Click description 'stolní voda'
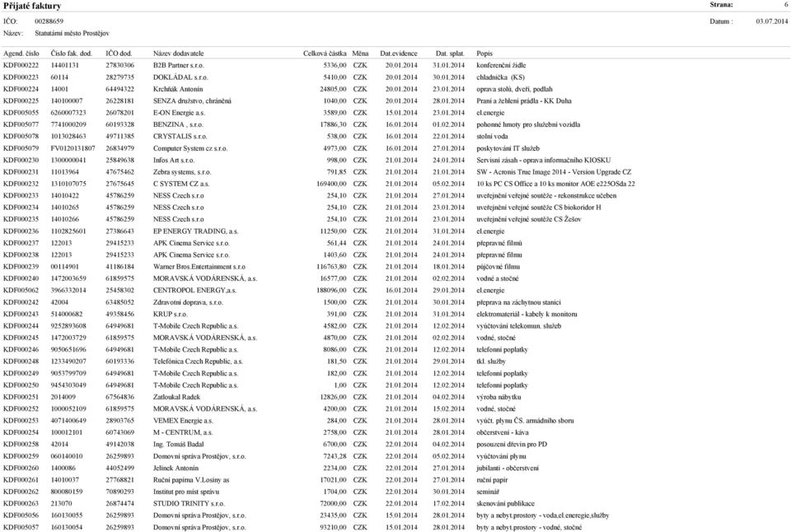 click(x=492, y=137)
